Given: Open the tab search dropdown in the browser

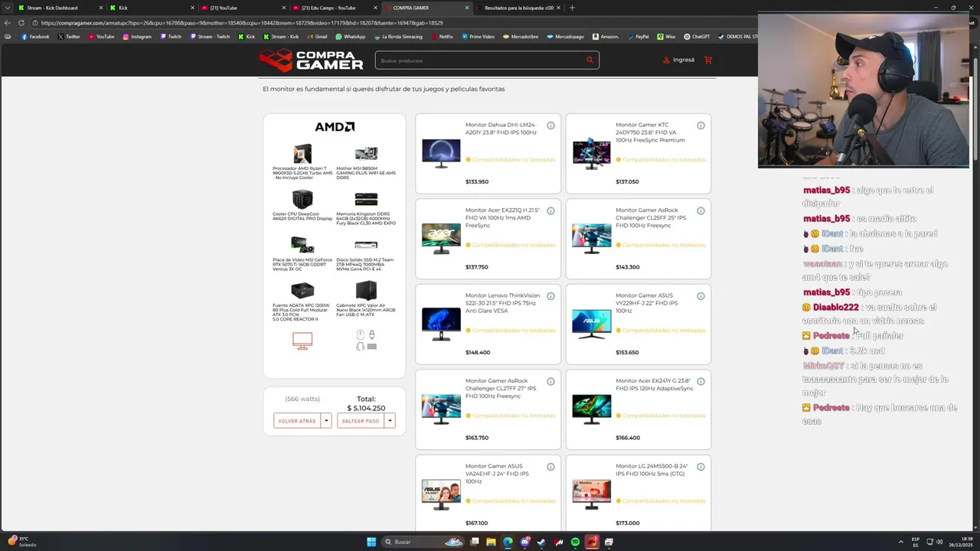Looking at the screenshot, I should [9, 8].
